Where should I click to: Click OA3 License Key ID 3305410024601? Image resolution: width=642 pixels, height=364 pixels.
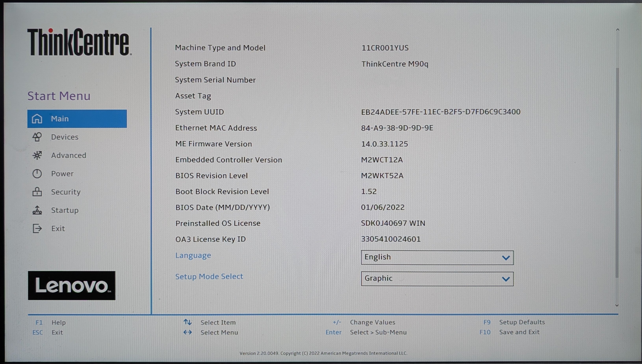pyautogui.click(x=391, y=239)
